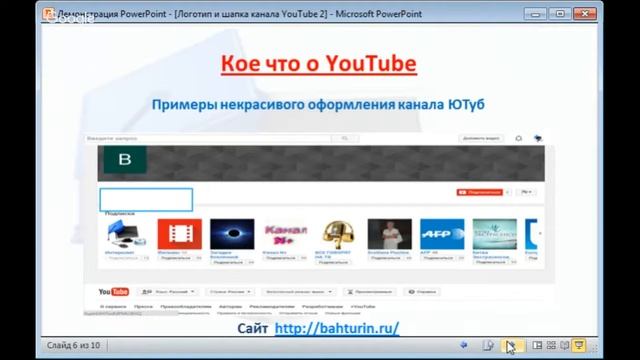Switch to Normal view icon
The height and width of the screenshot is (360, 640).
point(537,345)
